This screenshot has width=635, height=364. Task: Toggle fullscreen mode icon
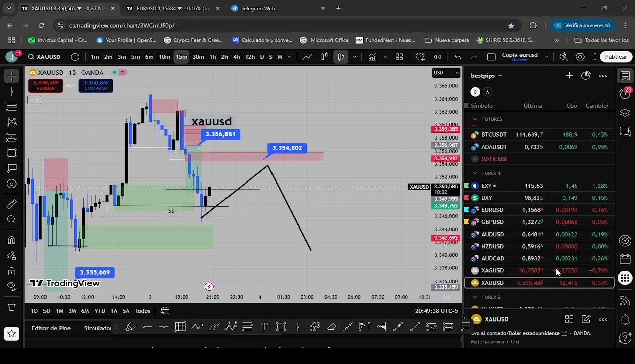(596, 57)
